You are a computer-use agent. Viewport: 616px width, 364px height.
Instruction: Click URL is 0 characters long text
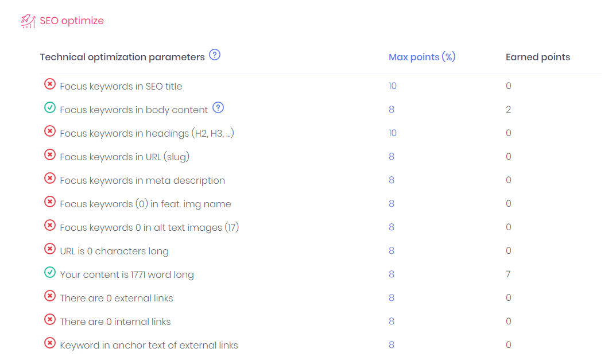point(114,251)
